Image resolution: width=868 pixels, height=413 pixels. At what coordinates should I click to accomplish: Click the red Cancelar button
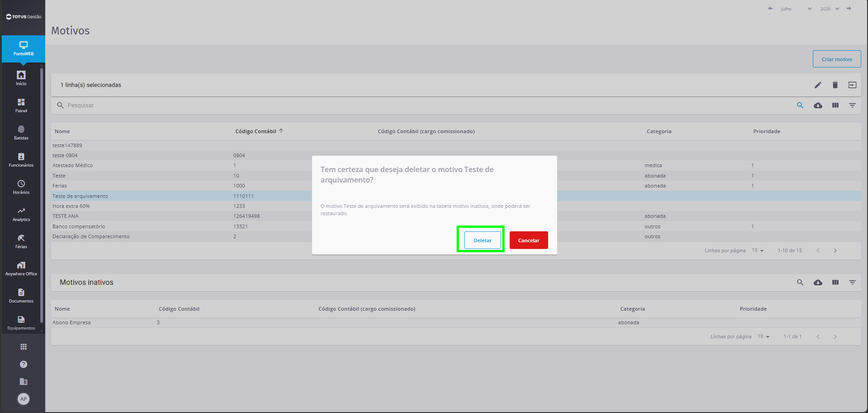pyautogui.click(x=529, y=240)
